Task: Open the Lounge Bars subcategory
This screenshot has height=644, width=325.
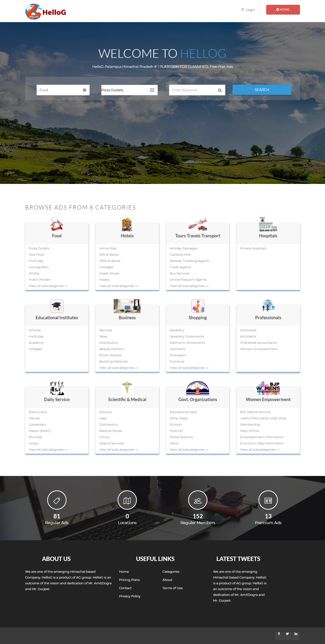Action: tap(39, 267)
